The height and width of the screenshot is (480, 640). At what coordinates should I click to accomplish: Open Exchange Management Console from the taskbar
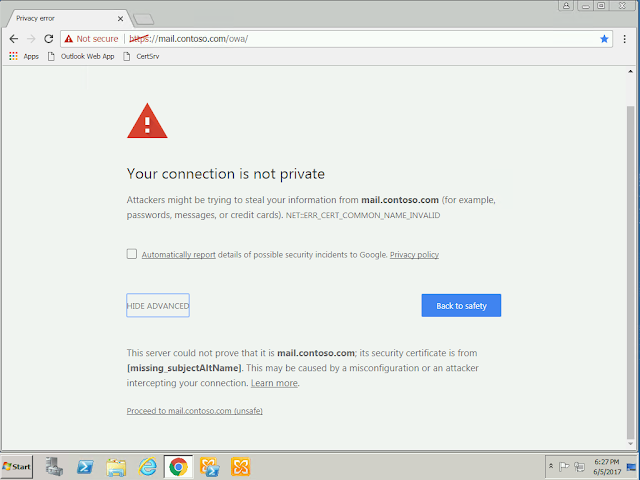coord(240,467)
